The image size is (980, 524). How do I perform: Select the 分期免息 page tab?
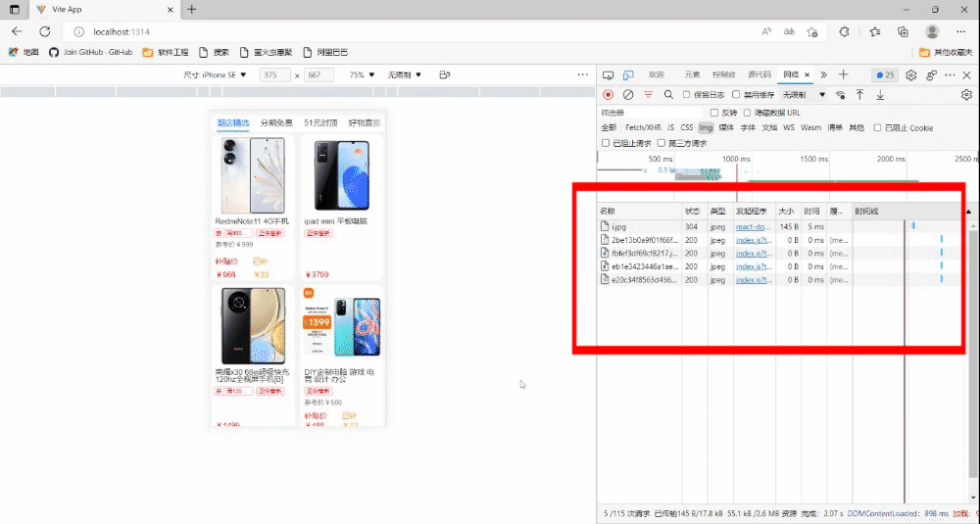tap(277, 123)
